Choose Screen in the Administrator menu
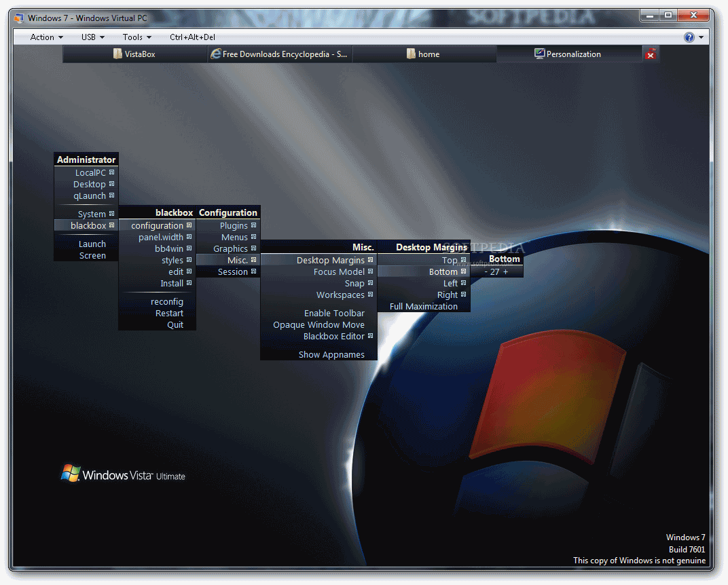The image size is (728, 585). 86,256
